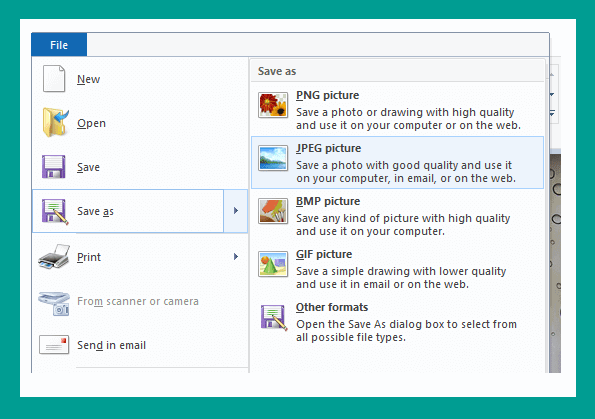Viewport: 595px width, 419px height.
Task: Click the envelope Send in email icon
Action: coord(54,345)
